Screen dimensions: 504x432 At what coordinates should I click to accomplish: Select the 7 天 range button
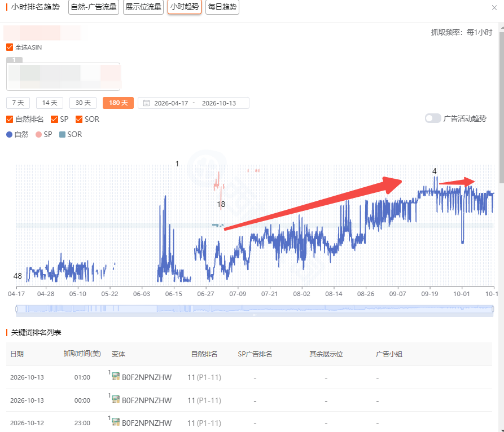pos(18,103)
